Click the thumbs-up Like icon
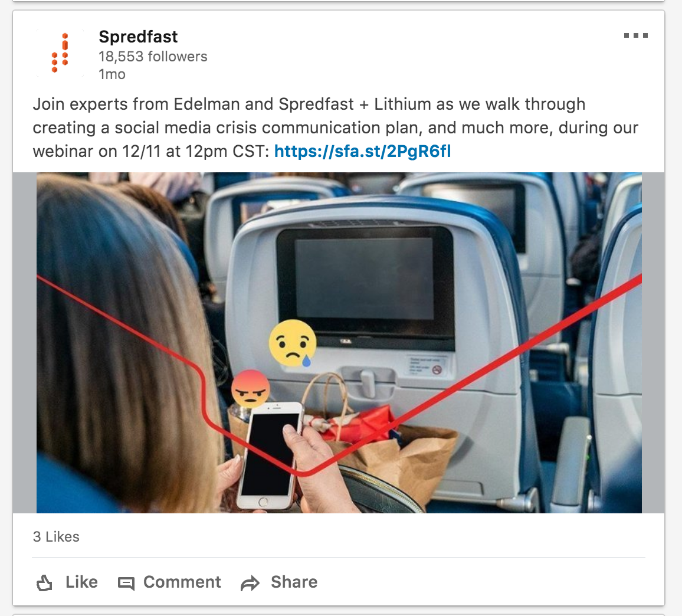Image resolution: width=682 pixels, height=616 pixels. (44, 582)
